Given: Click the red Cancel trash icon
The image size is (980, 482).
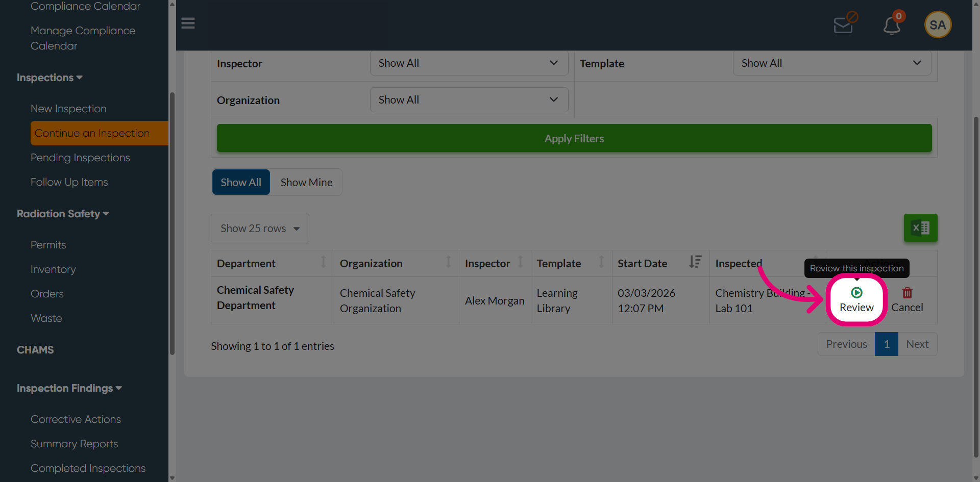Looking at the screenshot, I should coord(907,293).
